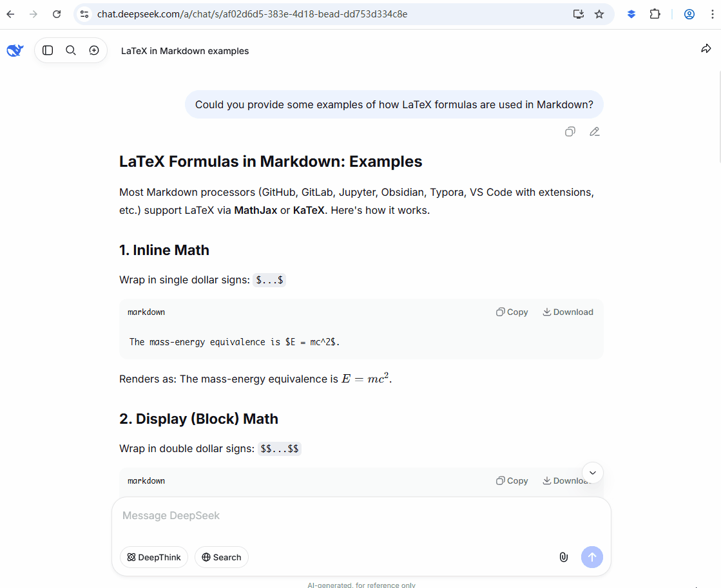
Task: Search chats with magnifier icon
Action: tap(71, 50)
